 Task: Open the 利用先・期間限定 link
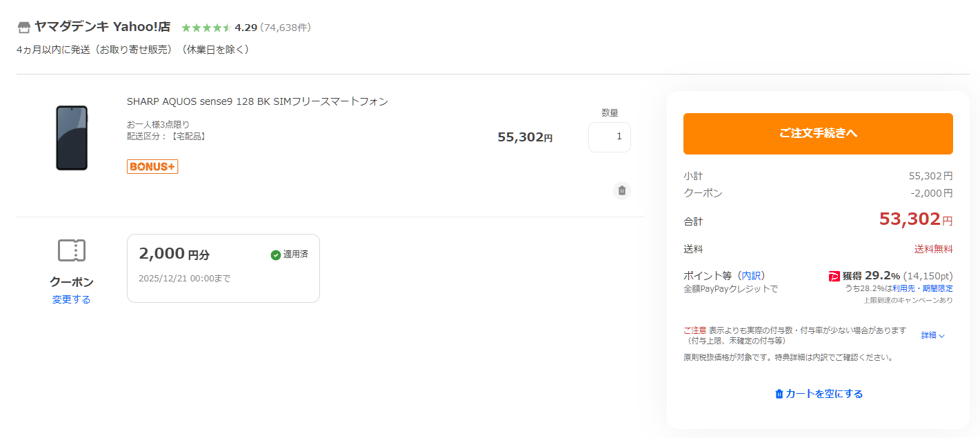coord(922,288)
